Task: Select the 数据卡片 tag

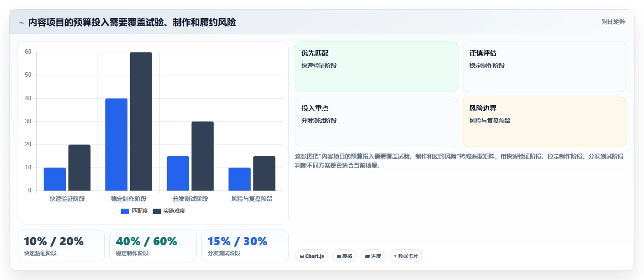Action: 406,256
